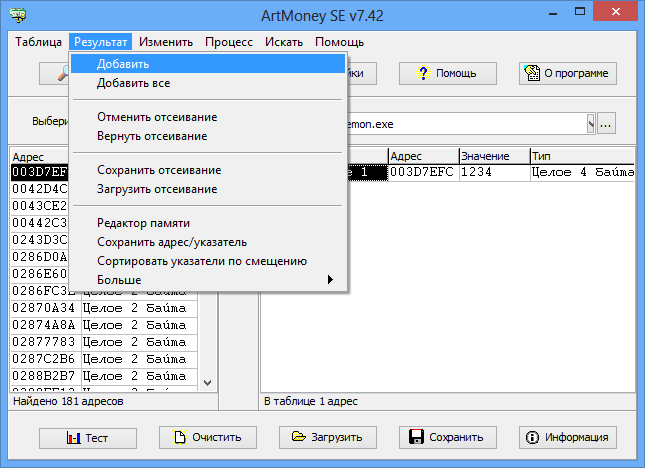Select result row 0042D4C

click(39, 189)
